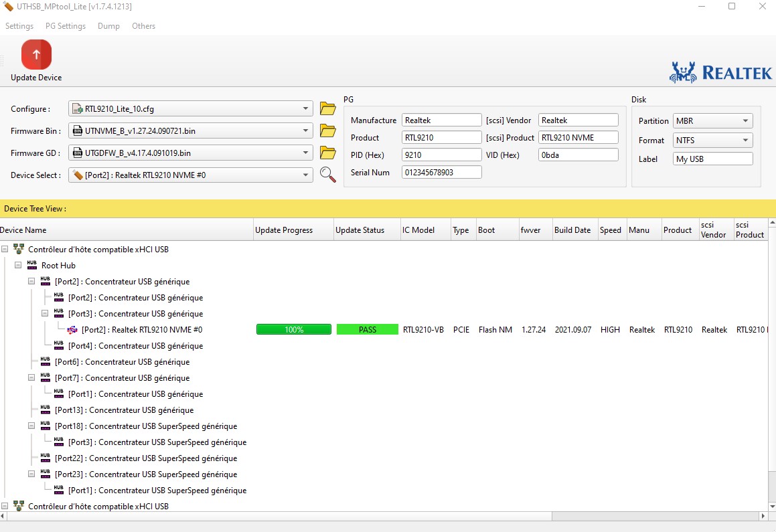Browse for Configure file folder icon
The width and height of the screenshot is (776, 532).
[327, 108]
